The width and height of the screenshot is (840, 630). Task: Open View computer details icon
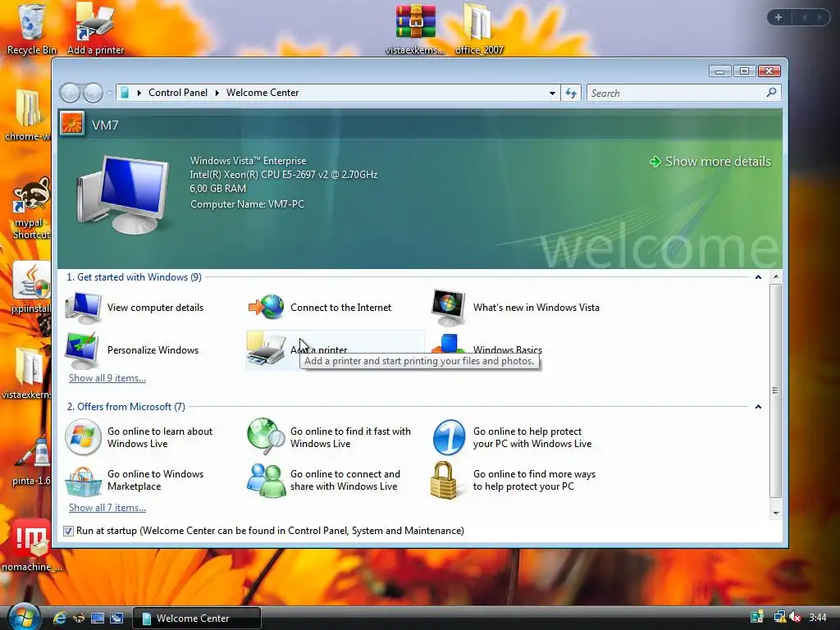[83, 308]
